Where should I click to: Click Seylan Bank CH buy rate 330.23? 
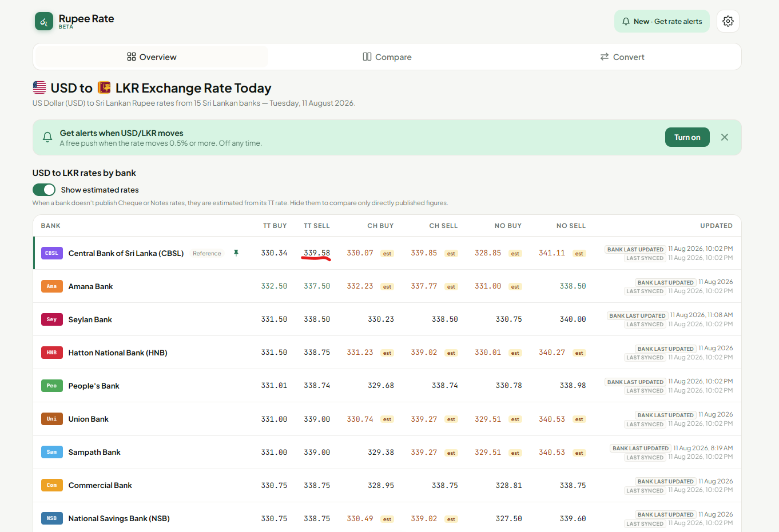click(x=381, y=319)
